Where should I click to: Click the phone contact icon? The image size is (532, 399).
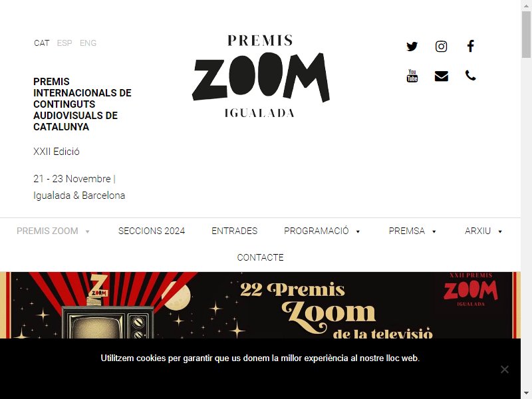tap(470, 75)
